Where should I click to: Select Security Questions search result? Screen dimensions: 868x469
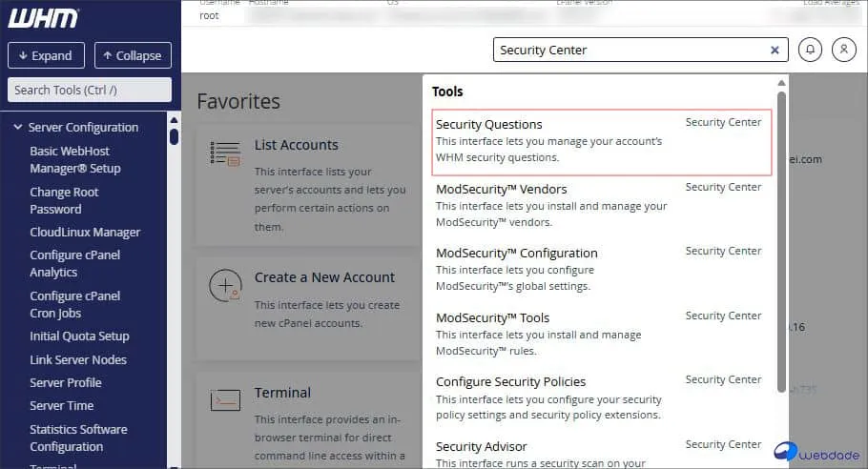pyautogui.click(x=602, y=143)
